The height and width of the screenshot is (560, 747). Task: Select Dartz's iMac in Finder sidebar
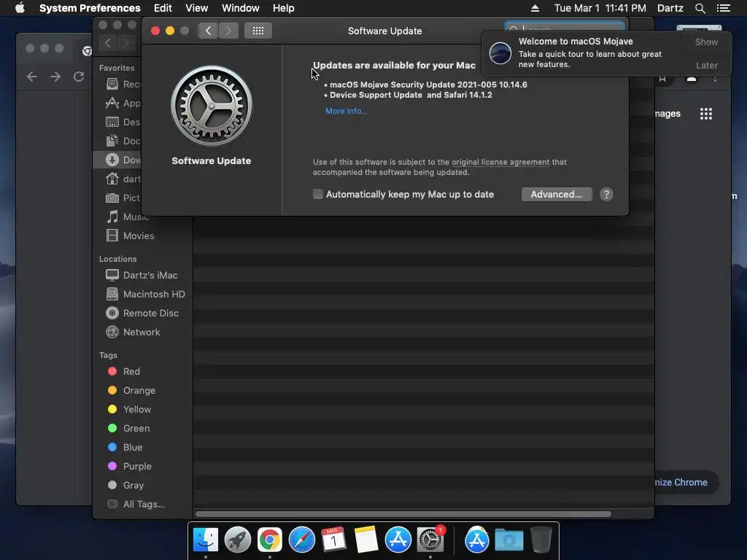(x=142, y=275)
